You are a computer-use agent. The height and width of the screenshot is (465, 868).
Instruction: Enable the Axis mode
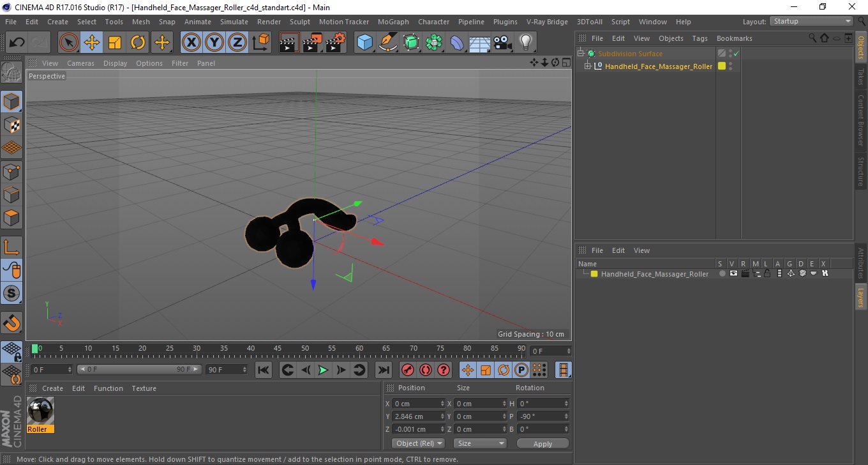(12, 247)
